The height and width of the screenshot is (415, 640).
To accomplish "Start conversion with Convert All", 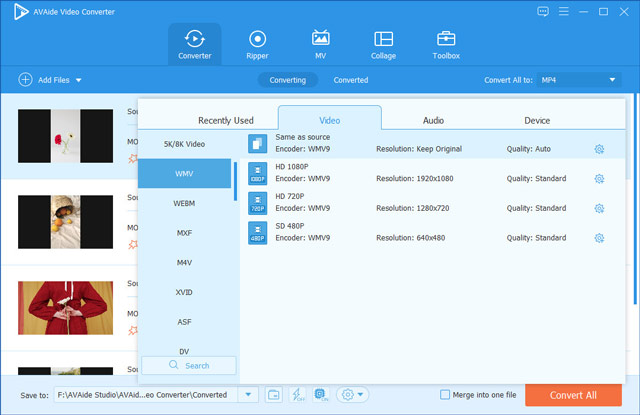I will click(573, 395).
